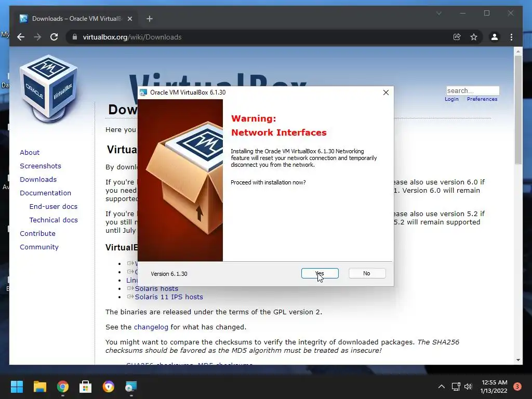This screenshot has height=399, width=532.
Task: Share this page using the share icon
Action: (x=457, y=37)
